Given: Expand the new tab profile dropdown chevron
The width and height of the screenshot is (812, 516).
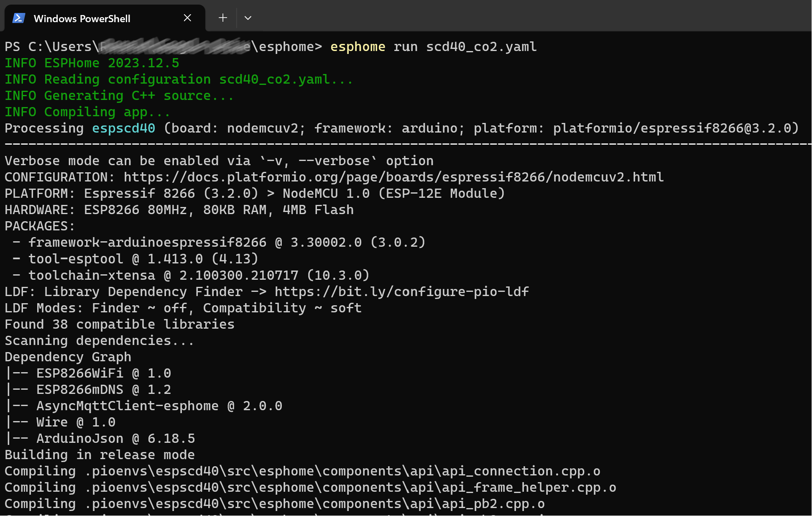Looking at the screenshot, I should click(x=248, y=18).
